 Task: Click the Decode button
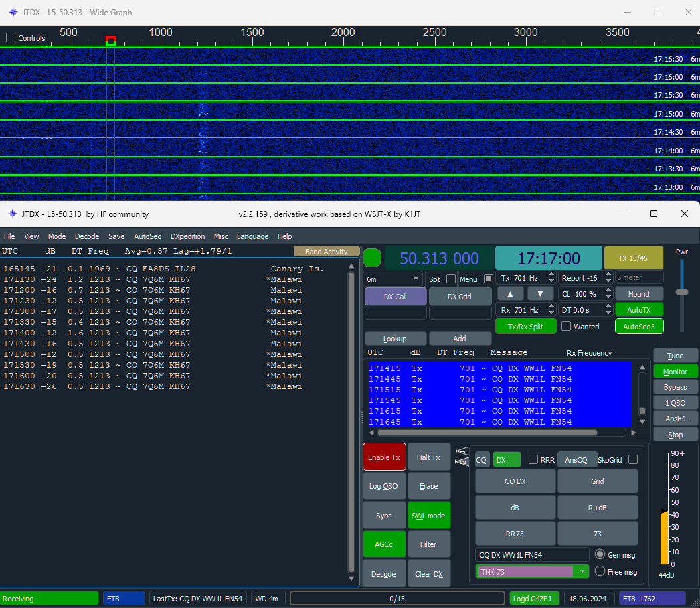point(384,574)
